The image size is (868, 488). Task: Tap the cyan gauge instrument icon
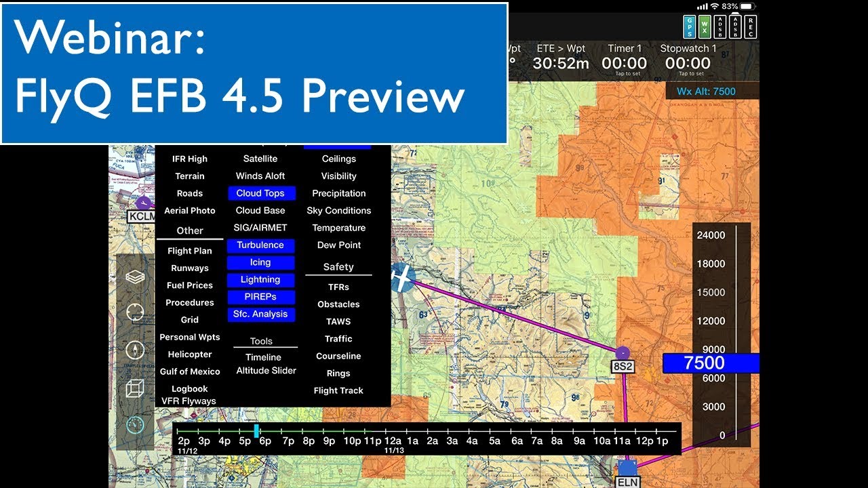coord(135,425)
